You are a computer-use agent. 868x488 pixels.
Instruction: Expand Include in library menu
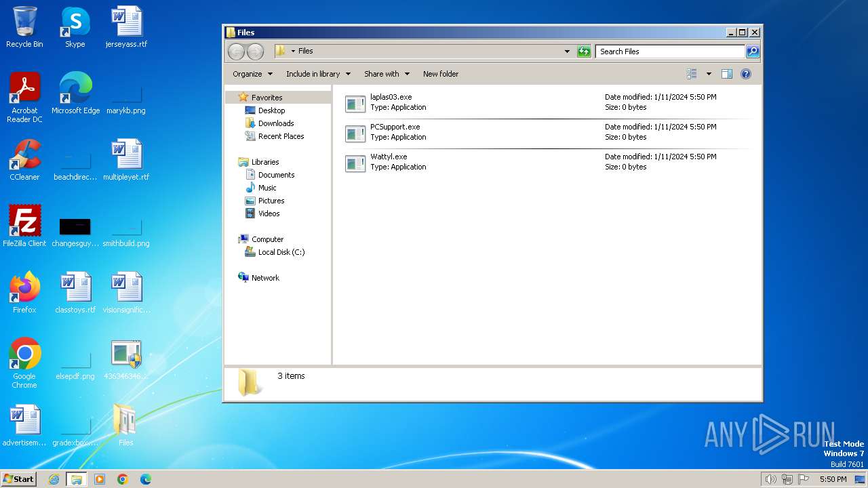(x=318, y=74)
